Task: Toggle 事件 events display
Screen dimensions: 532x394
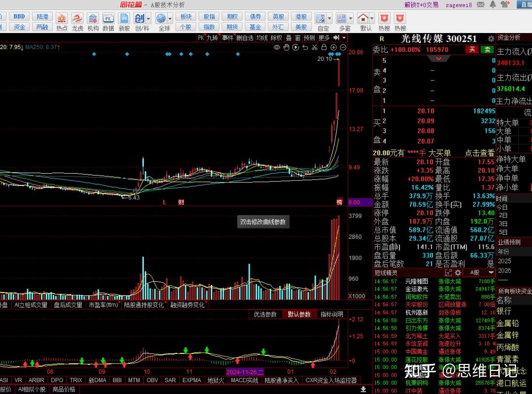Action: pos(228,37)
